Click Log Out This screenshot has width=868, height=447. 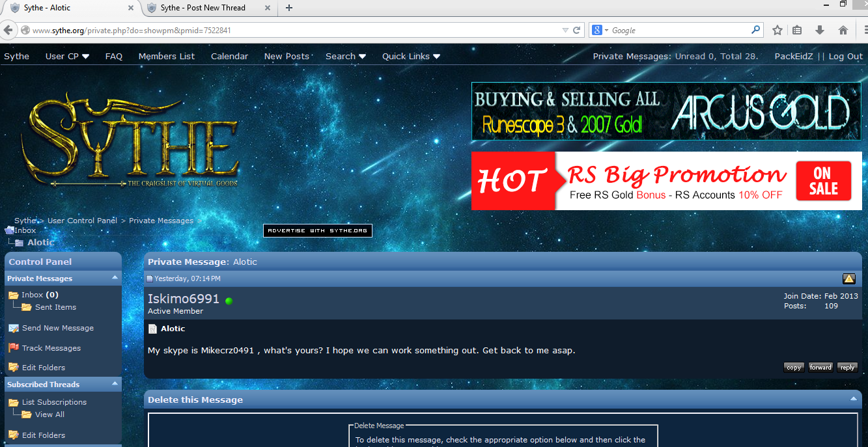pyautogui.click(x=846, y=56)
